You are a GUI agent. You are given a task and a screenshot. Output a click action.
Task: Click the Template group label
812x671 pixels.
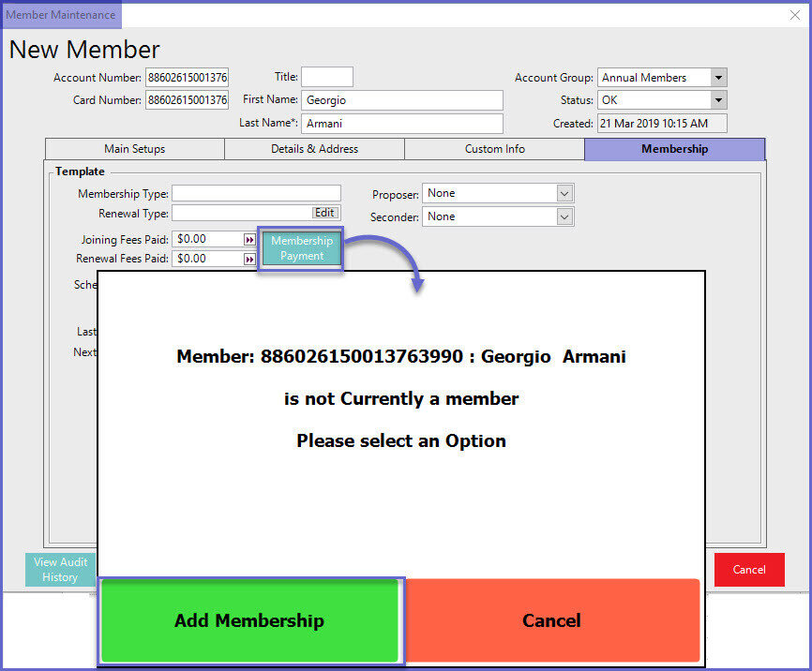[80, 171]
